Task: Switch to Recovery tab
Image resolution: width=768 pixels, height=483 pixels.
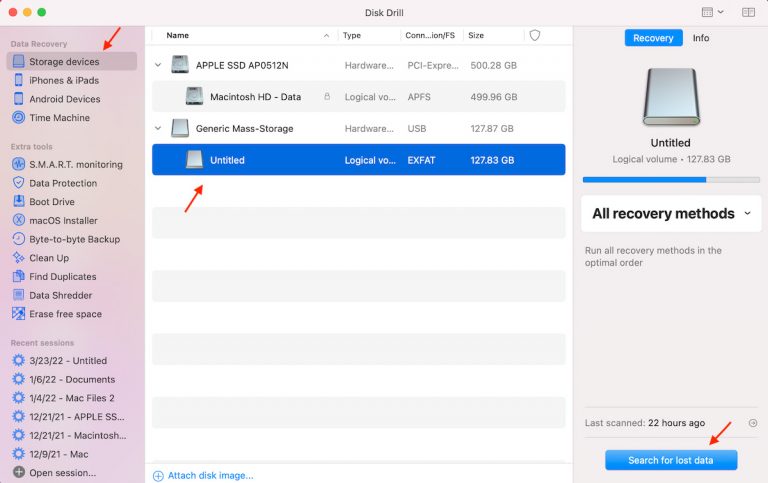Action: (x=653, y=38)
